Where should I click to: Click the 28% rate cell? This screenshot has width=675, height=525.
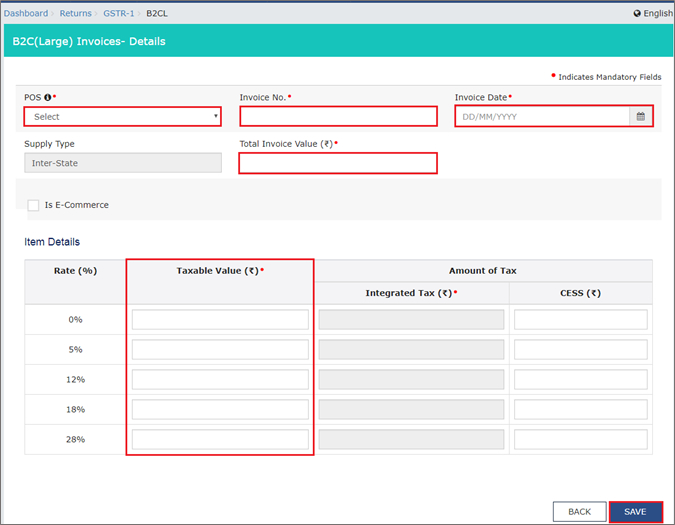(x=75, y=439)
